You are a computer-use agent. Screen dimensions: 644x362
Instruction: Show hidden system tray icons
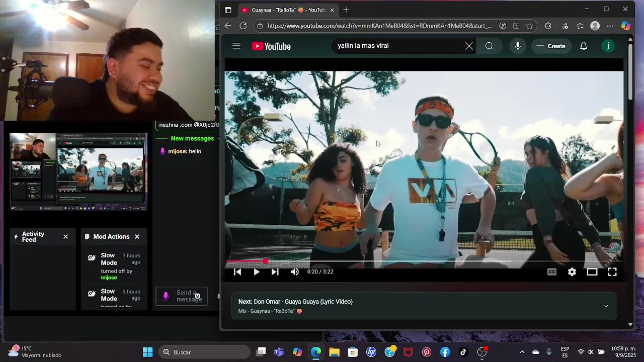click(522, 352)
